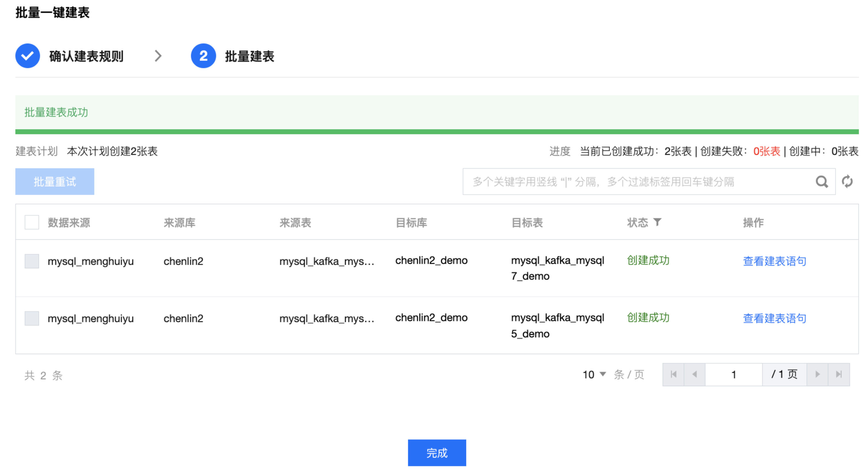Click the green progress bar
The width and height of the screenshot is (868, 473).
(x=437, y=132)
